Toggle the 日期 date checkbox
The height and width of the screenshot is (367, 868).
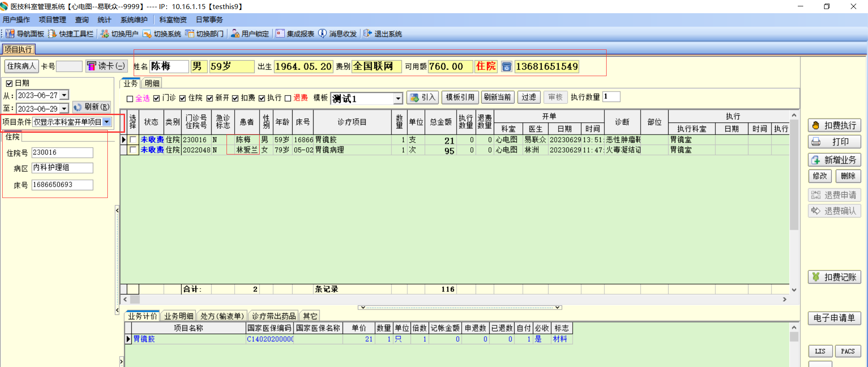(x=9, y=83)
